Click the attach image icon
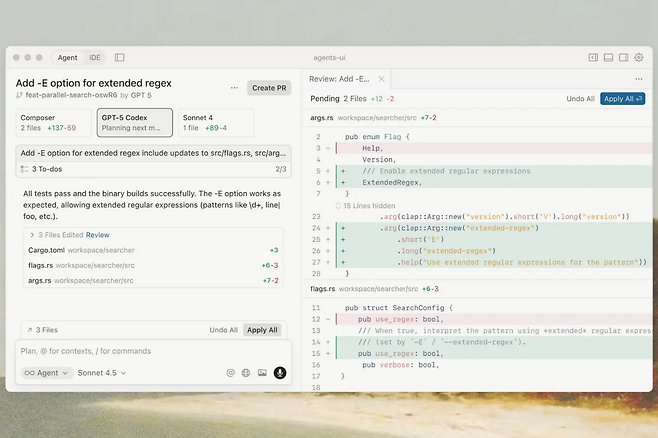 262,373
